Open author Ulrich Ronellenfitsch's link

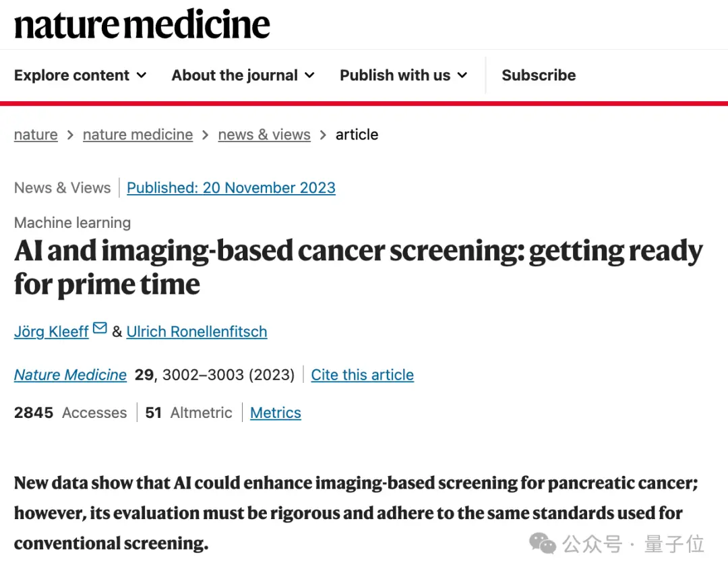pos(197,332)
